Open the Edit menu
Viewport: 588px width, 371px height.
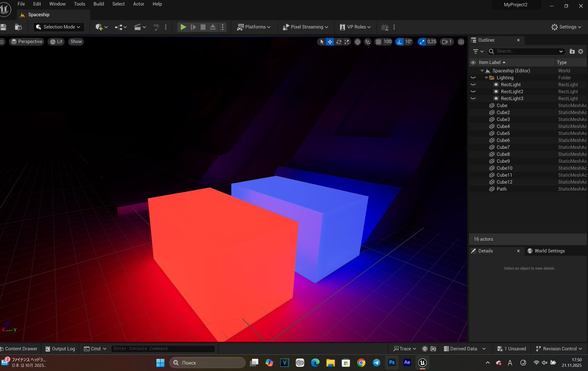pyautogui.click(x=37, y=4)
